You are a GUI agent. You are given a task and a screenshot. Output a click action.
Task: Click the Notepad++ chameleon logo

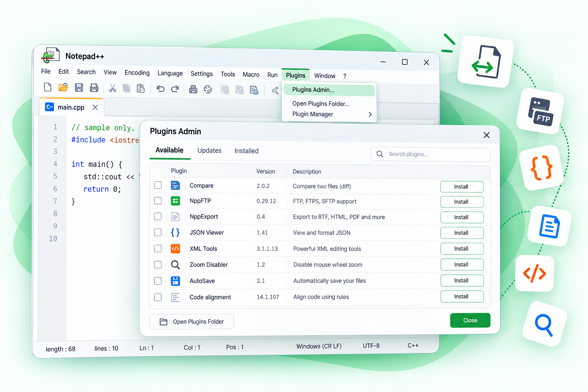(51, 56)
